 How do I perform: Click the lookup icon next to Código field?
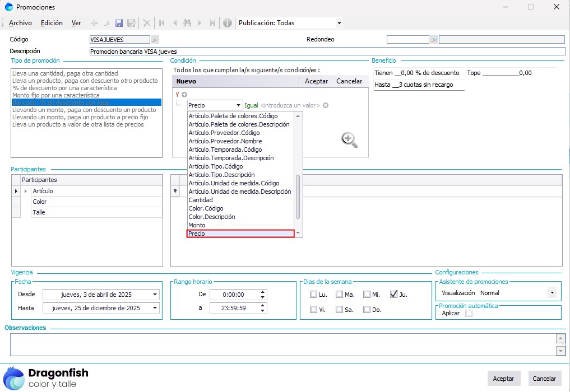[155, 40]
